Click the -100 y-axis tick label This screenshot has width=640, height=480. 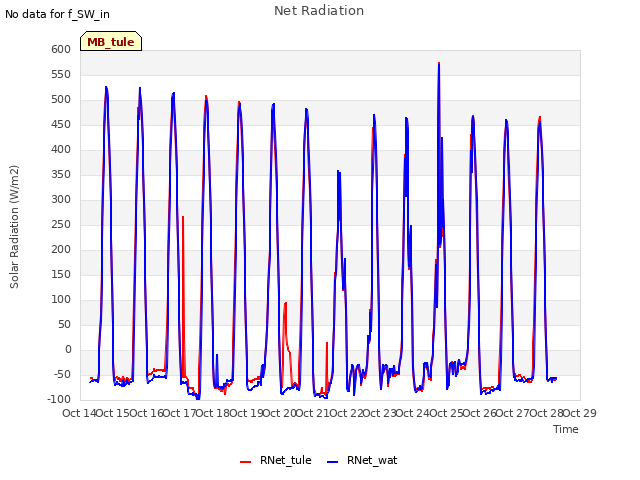point(59,399)
